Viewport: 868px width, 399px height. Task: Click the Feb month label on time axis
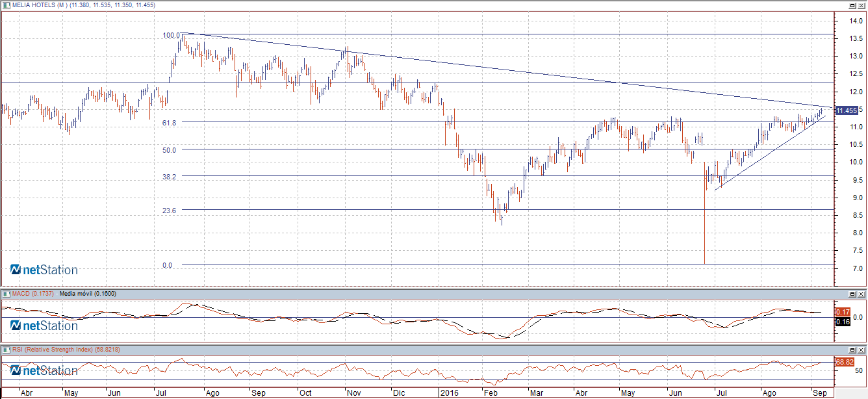(x=491, y=394)
